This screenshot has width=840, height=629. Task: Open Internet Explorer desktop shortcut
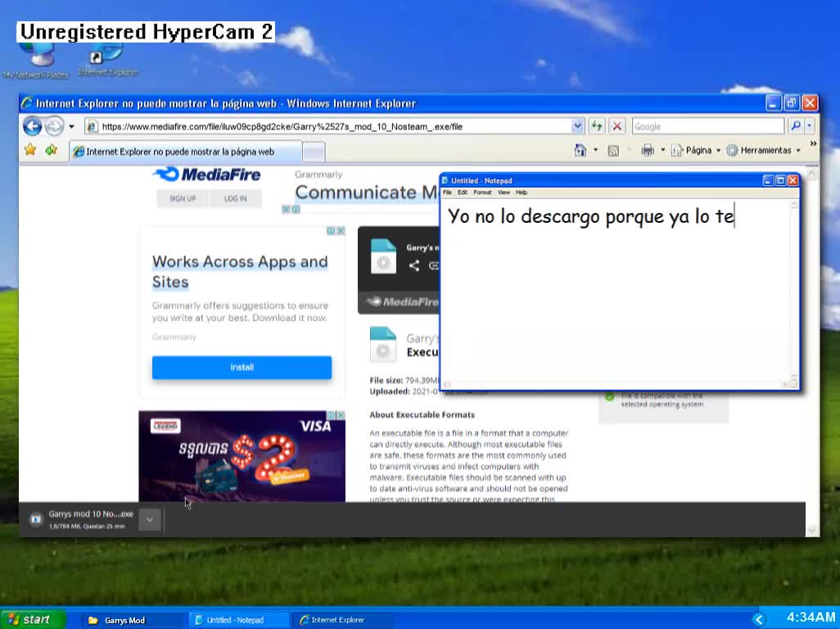(108, 61)
